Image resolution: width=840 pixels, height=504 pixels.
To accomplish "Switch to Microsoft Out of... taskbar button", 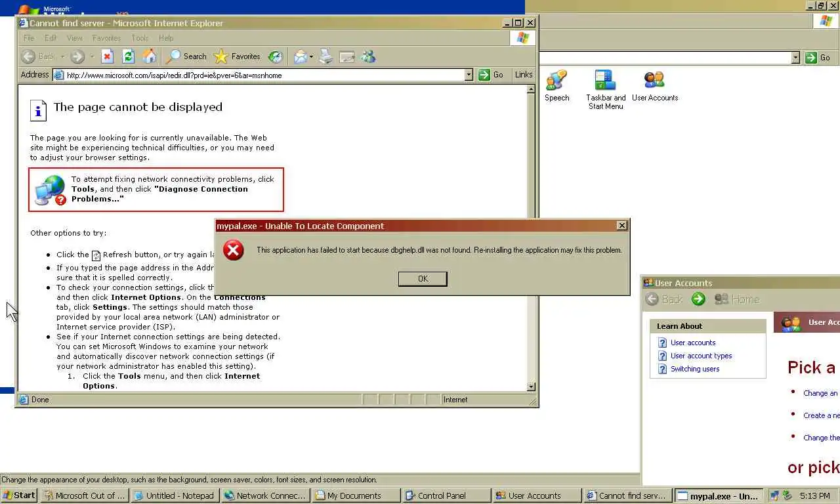I will pos(83,495).
